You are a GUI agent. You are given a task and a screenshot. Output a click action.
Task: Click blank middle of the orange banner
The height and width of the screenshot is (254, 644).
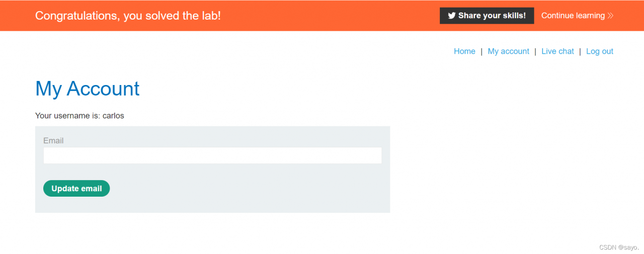click(x=327, y=16)
